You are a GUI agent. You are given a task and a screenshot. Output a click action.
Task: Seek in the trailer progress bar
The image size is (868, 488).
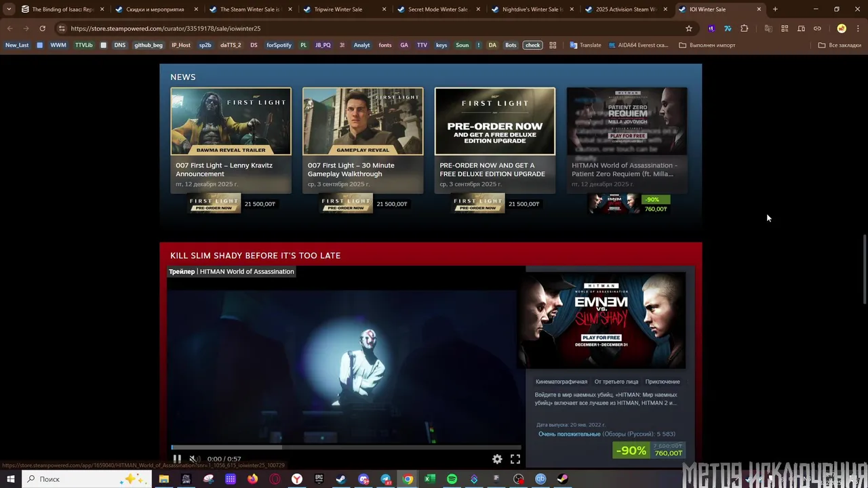[x=346, y=447]
